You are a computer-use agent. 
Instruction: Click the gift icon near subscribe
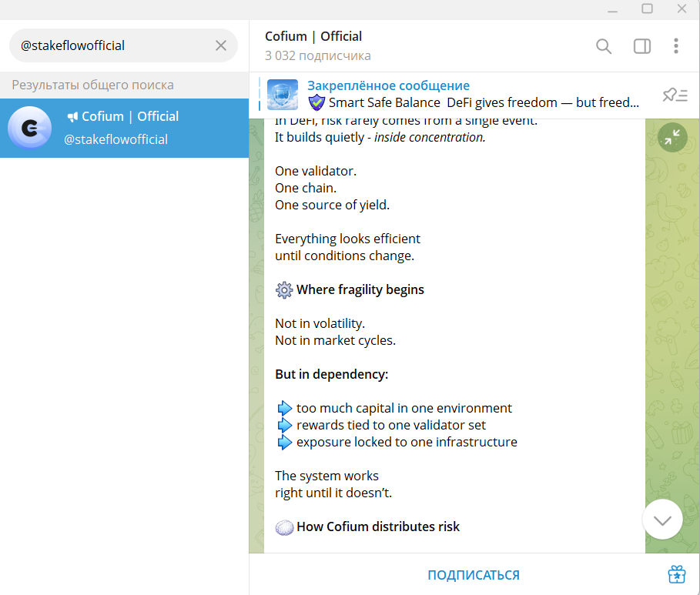click(x=676, y=574)
